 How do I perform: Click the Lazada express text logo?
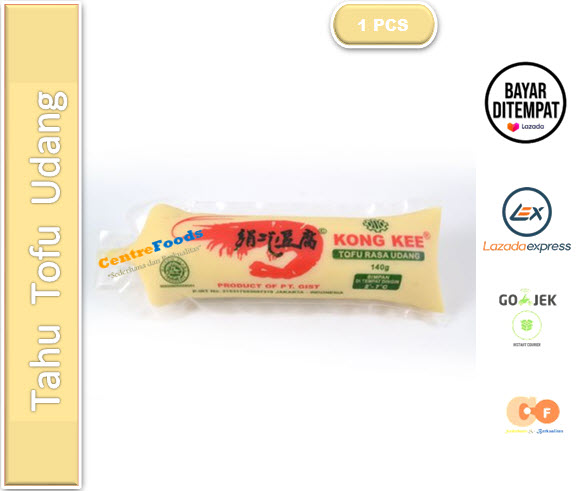click(x=527, y=246)
